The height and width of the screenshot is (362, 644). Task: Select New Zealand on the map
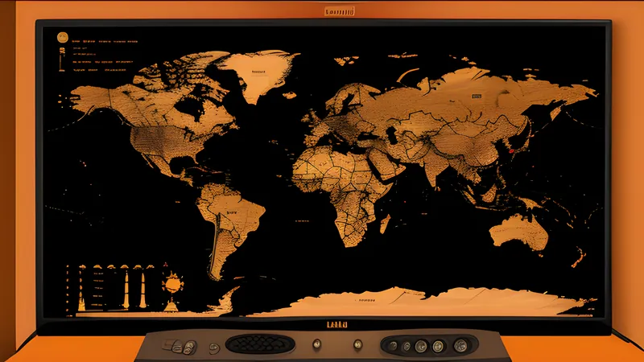point(579,257)
